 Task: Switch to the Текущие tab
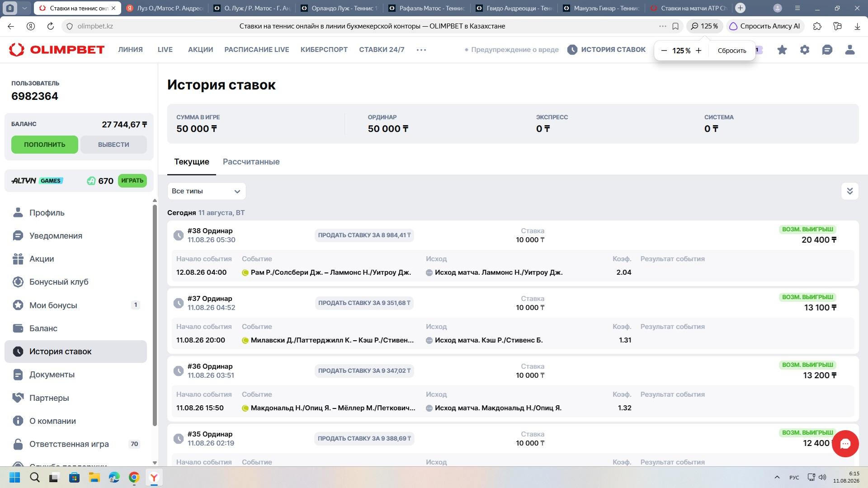(x=192, y=162)
